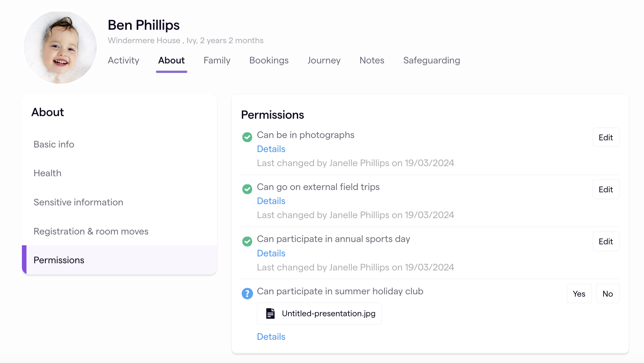Viewport: 644px width, 363px height.
Task: Expand Details under external field trips
Action: pyautogui.click(x=271, y=201)
